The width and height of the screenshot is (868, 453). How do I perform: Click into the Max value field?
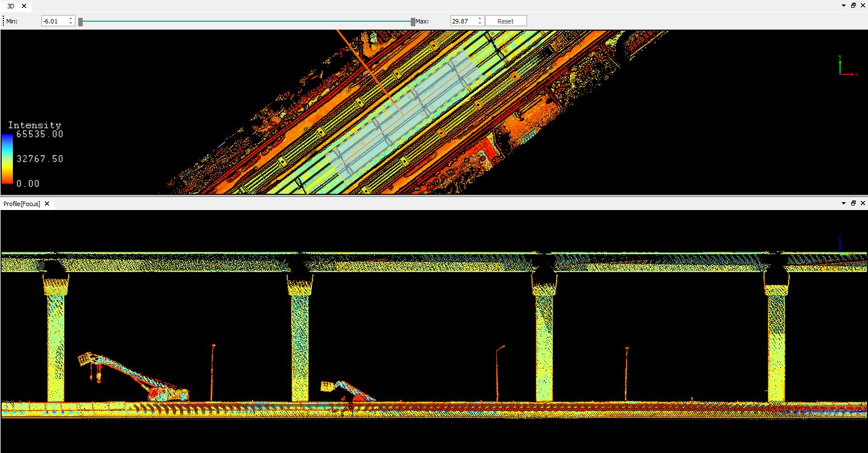pyautogui.click(x=462, y=21)
